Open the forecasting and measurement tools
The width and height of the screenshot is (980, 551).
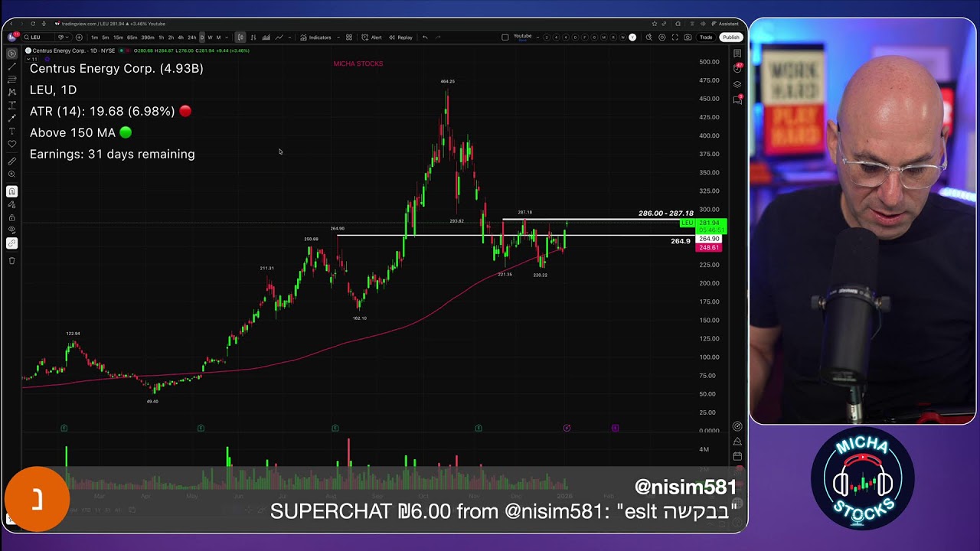[11, 105]
